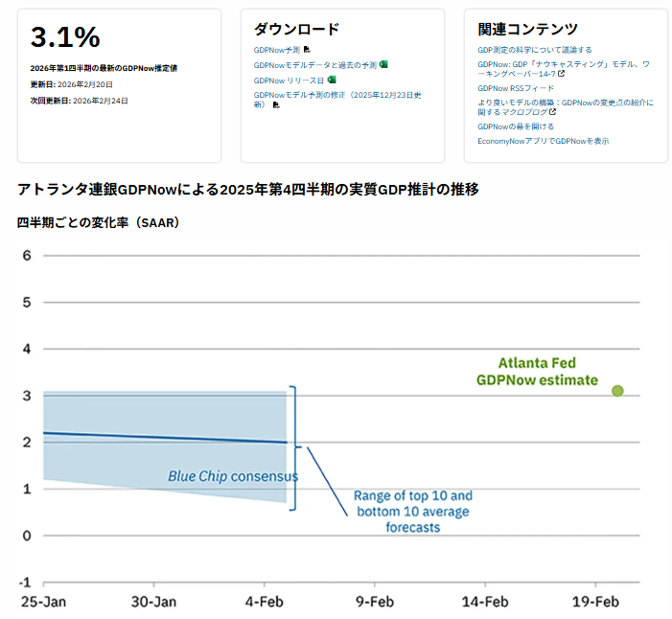Click the 3.1% headline estimate value

65,37
